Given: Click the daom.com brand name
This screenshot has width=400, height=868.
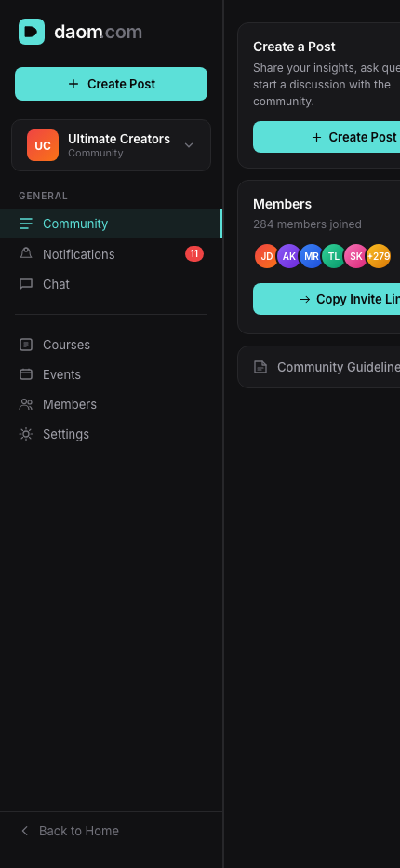Looking at the screenshot, I should click(x=98, y=32).
